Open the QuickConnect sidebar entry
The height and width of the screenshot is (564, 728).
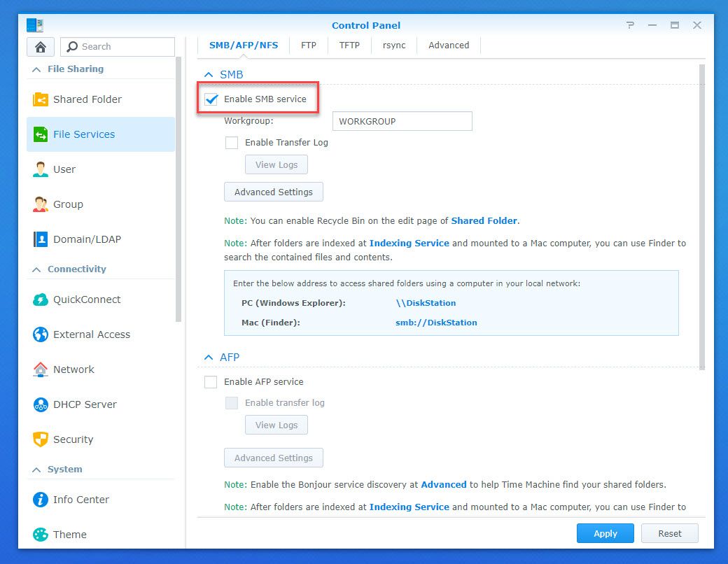click(x=101, y=300)
